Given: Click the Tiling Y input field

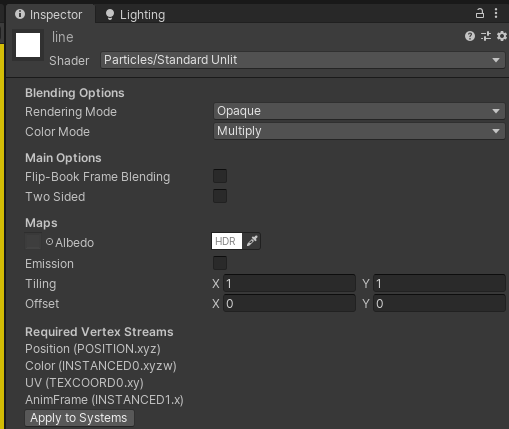Looking at the screenshot, I should click(439, 283).
